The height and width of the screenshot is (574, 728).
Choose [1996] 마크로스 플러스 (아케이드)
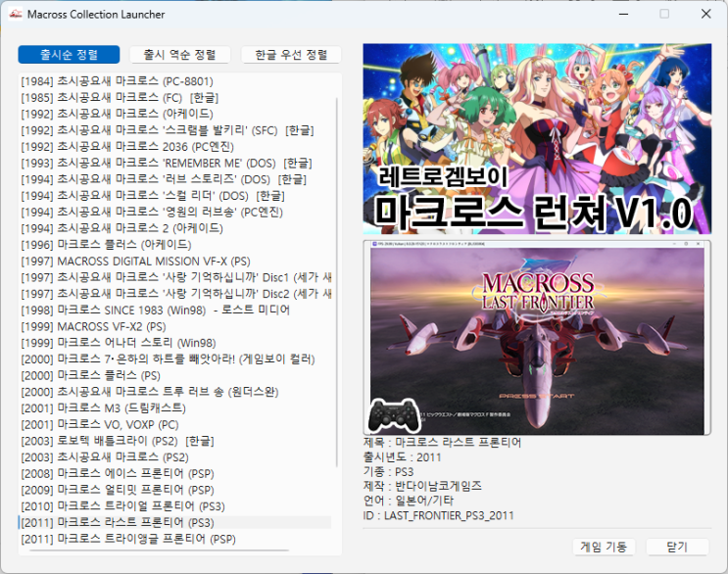point(106,244)
